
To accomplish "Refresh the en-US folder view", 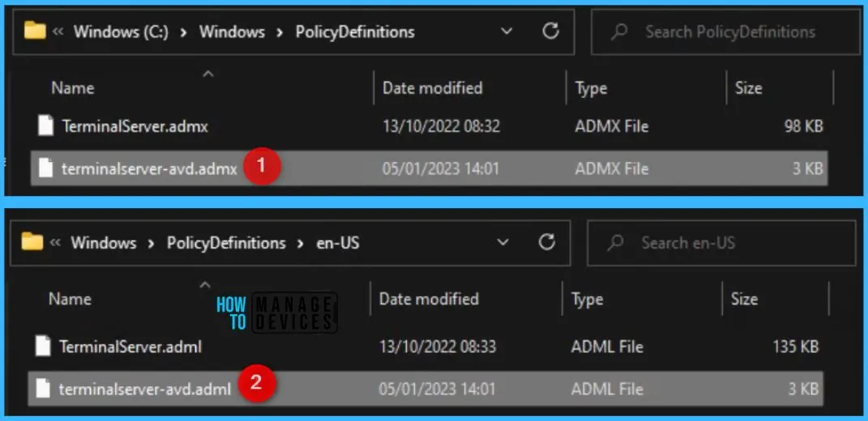I will coord(547,242).
